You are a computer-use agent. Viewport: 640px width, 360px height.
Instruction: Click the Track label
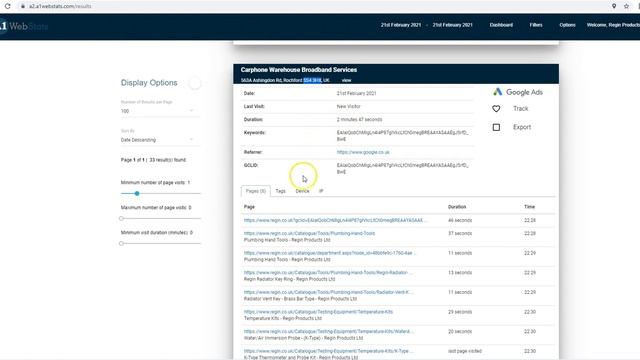pos(520,109)
